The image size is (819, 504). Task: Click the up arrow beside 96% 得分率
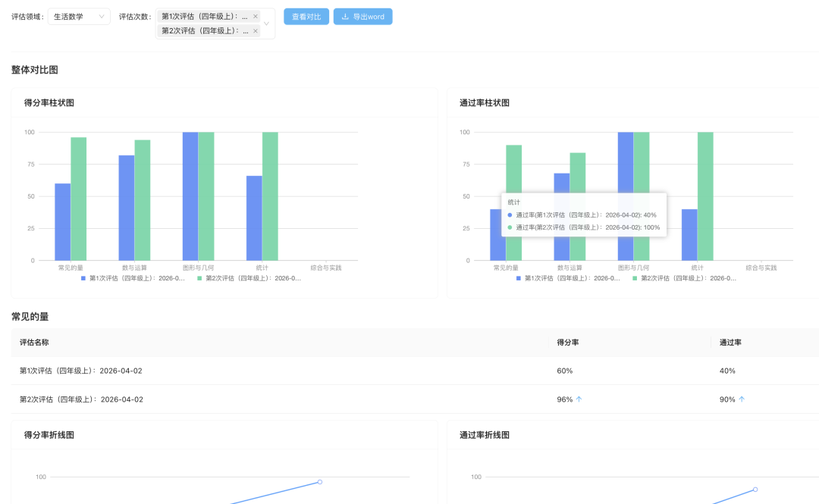tap(579, 399)
